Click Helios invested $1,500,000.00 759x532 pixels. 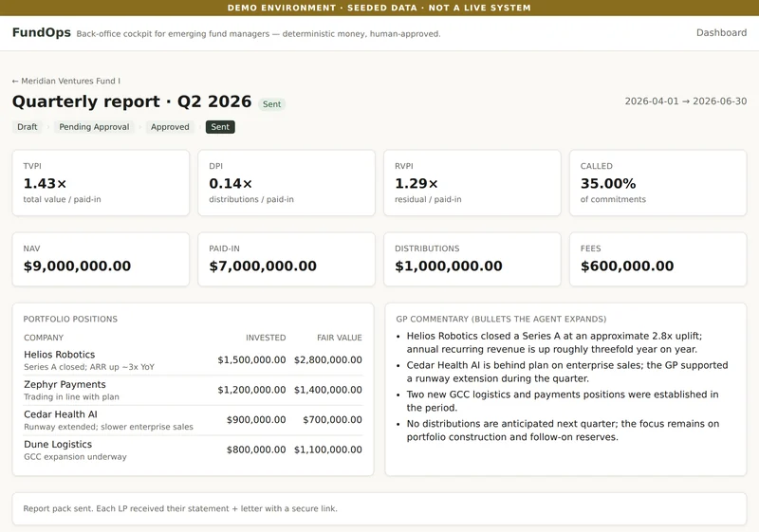tap(251, 359)
